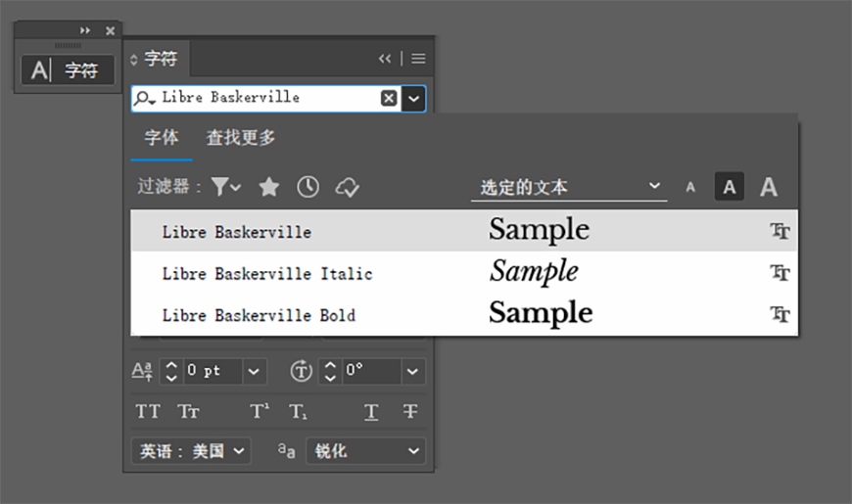Toggle All Caps formatting
852x504 pixels.
point(148,412)
